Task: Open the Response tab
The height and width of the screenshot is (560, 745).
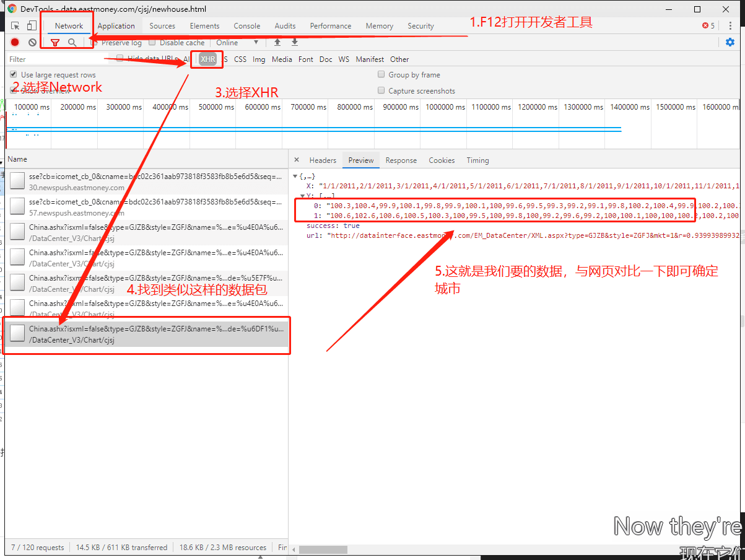Action: pyautogui.click(x=401, y=160)
